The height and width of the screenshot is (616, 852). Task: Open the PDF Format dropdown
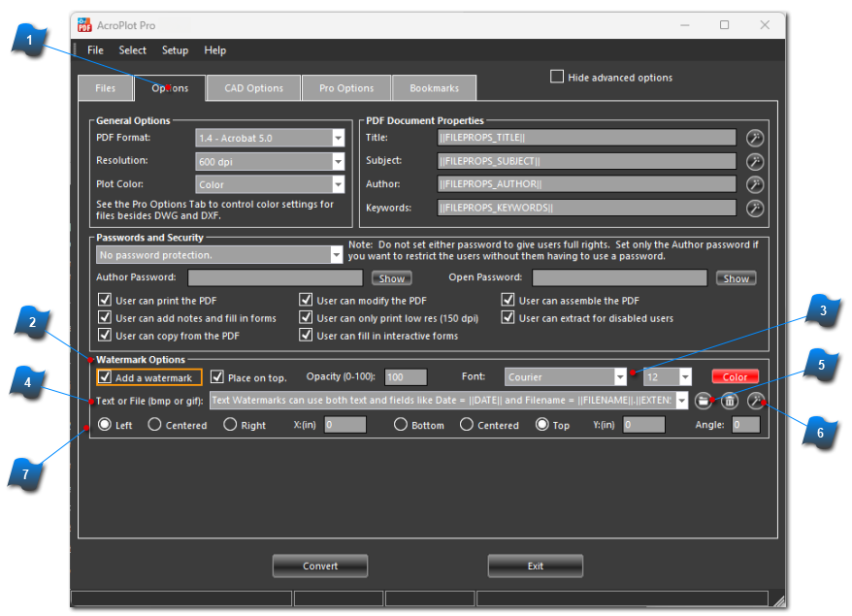click(338, 138)
